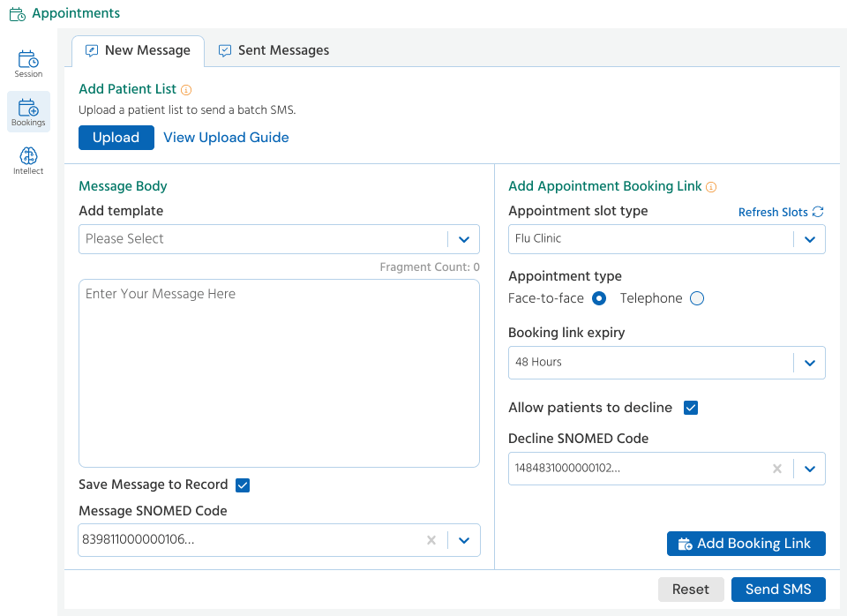This screenshot has width=847, height=616.
Task: Click into the message body text area
Action: pos(279,373)
